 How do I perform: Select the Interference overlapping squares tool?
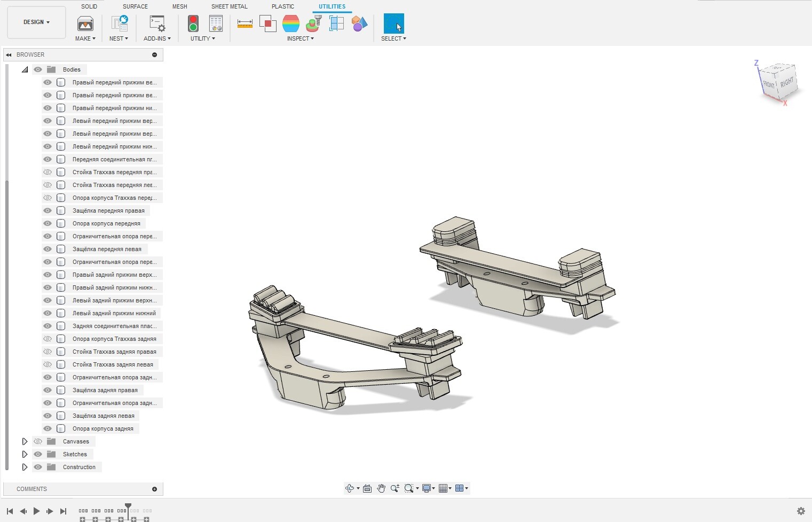267,24
